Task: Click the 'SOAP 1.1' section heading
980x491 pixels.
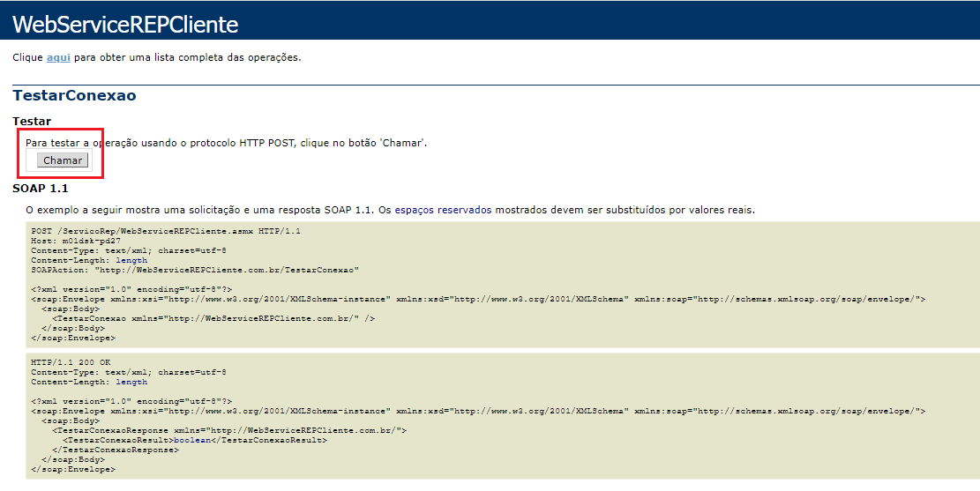Action: click(x=40, y=188)
